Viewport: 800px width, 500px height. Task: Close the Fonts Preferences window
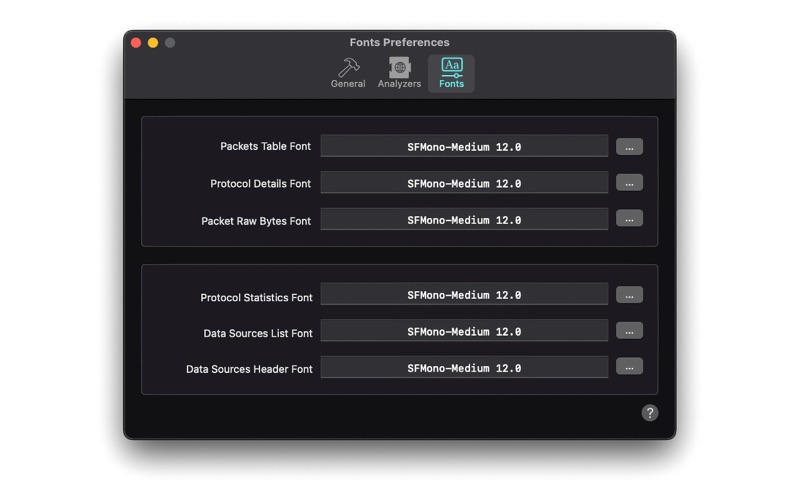[136, 43]
